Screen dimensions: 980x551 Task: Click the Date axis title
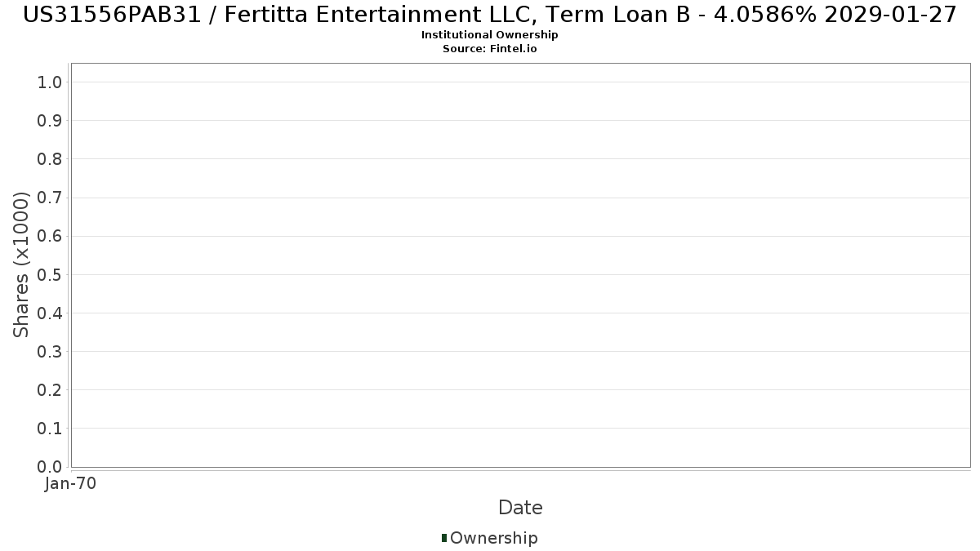click(520, 508)
